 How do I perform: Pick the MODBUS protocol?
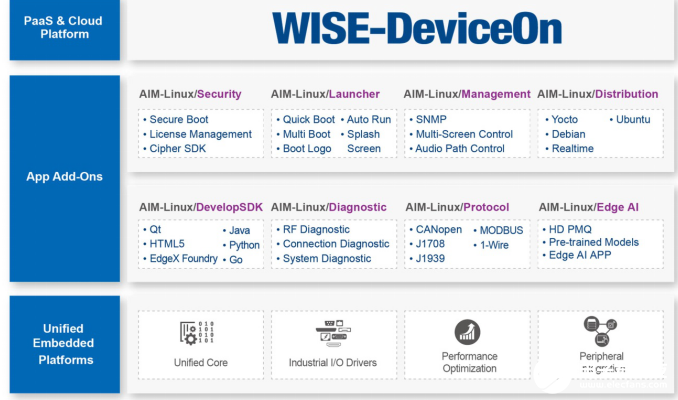(x=501, y=230)
